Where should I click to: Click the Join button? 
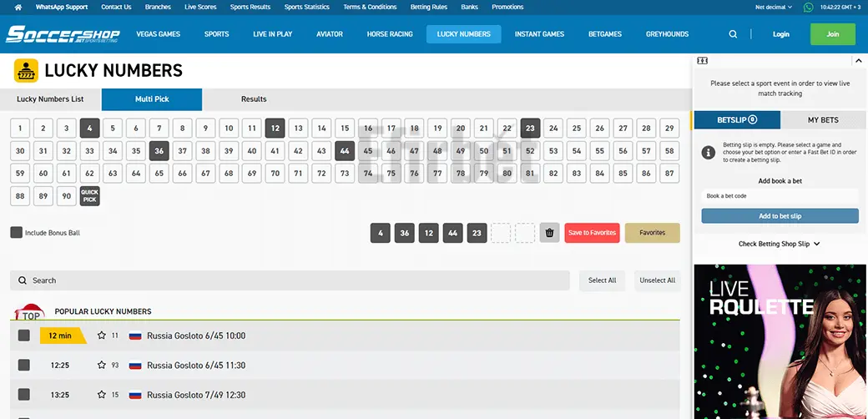[x=833, y=34]
